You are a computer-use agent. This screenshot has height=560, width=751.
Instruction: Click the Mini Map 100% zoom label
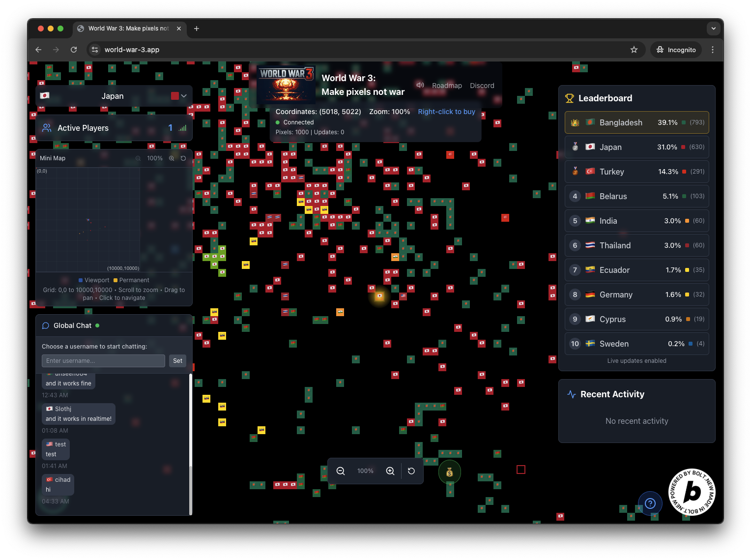pos(155,158)
